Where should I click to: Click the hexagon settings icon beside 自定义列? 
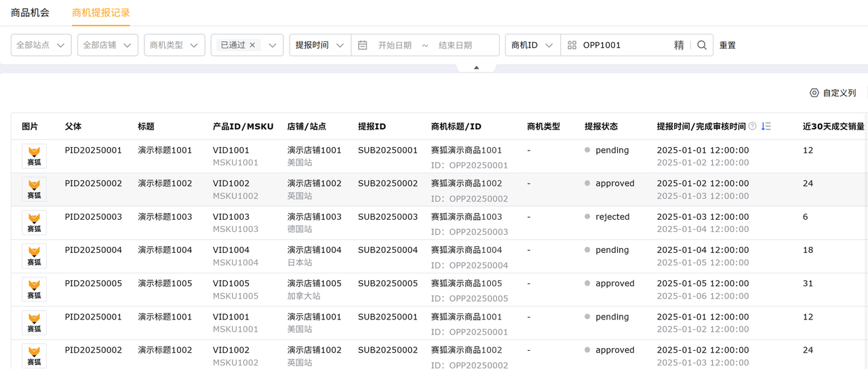coord(814,93)
